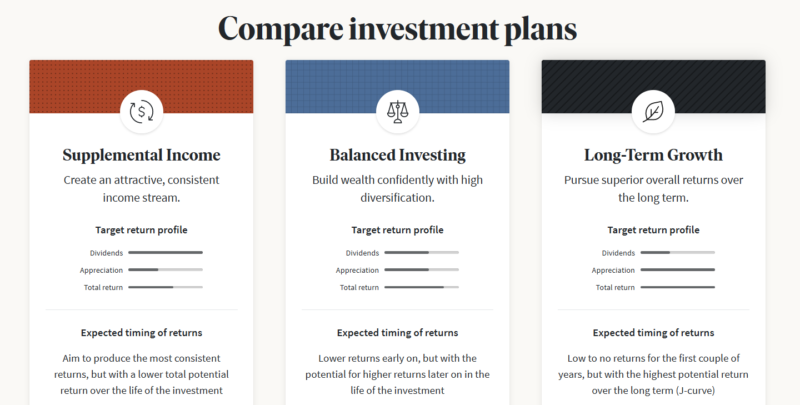
Task: Click the leaf icon on Long-Term Growth
Action: click(653, 112)
